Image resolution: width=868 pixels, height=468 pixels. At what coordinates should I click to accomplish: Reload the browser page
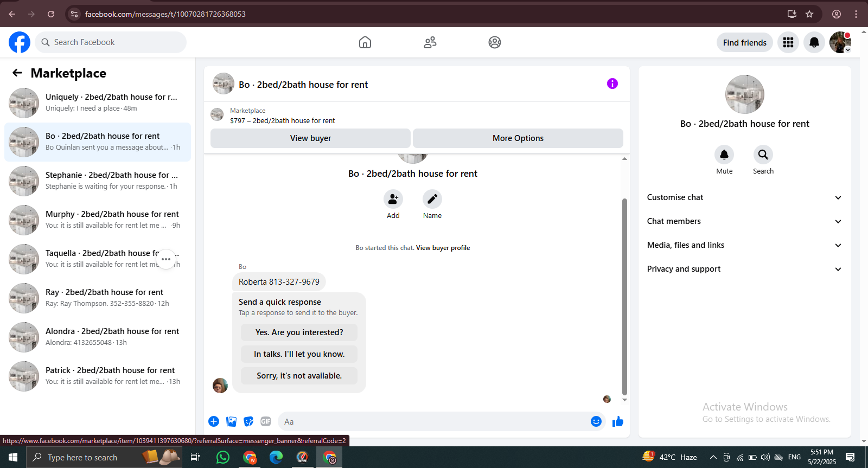(x=51, y=14)
